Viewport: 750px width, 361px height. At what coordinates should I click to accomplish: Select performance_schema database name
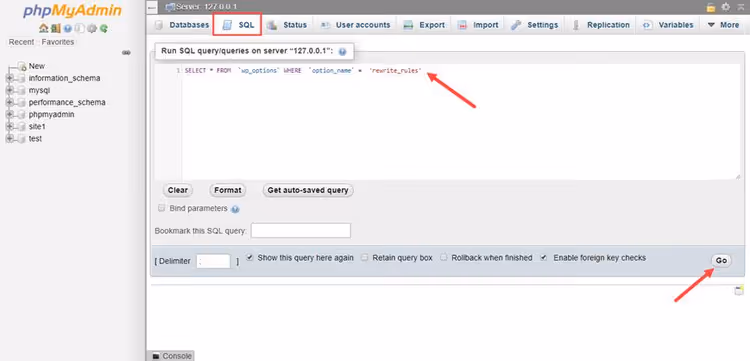(67, 102)
